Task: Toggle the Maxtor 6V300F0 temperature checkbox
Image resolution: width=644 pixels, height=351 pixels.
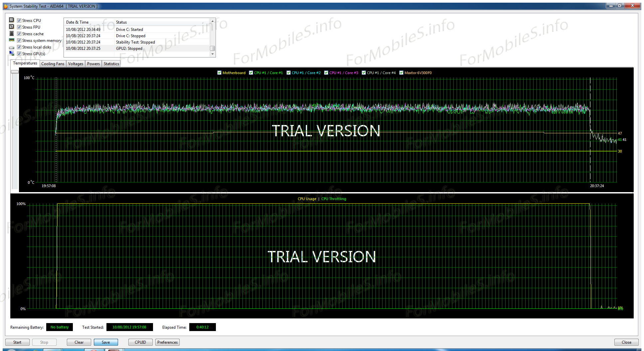Action: click(x=402, y=73)
